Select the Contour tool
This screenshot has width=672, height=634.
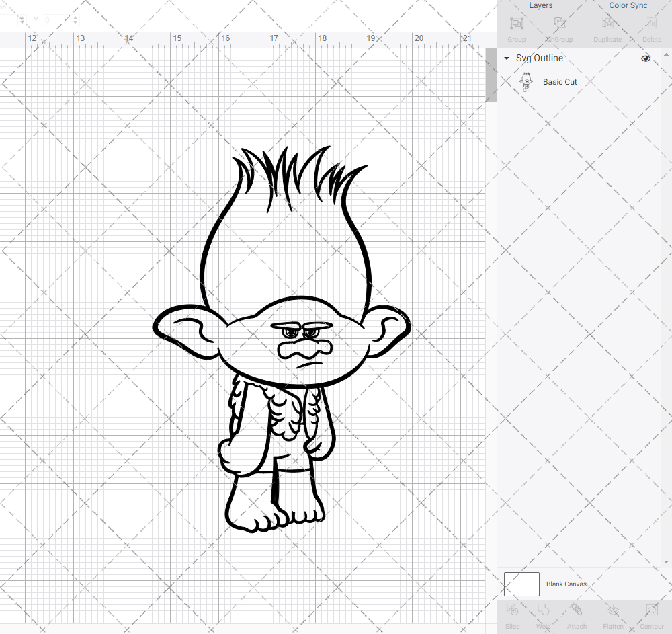[x=651, y=610]
